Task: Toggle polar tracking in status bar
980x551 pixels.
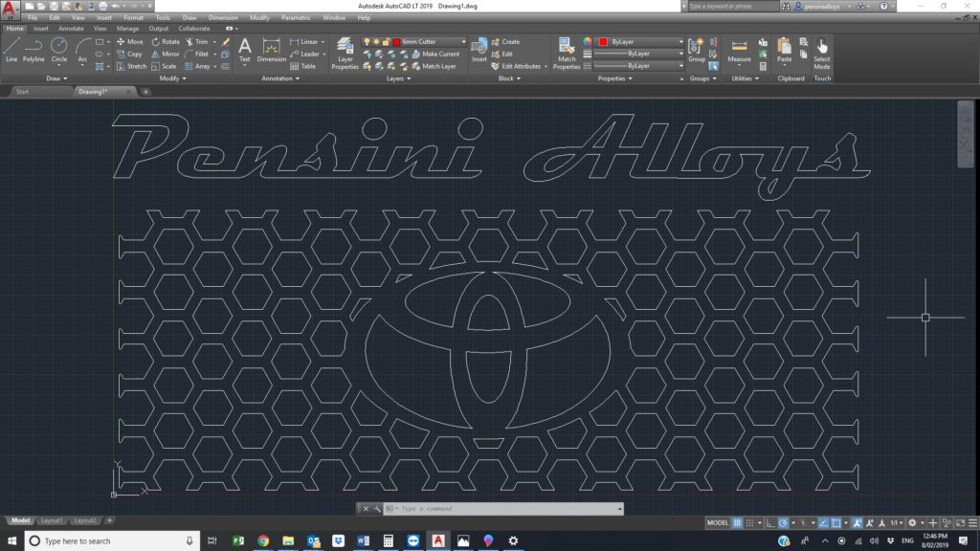Action: (783, 523)
